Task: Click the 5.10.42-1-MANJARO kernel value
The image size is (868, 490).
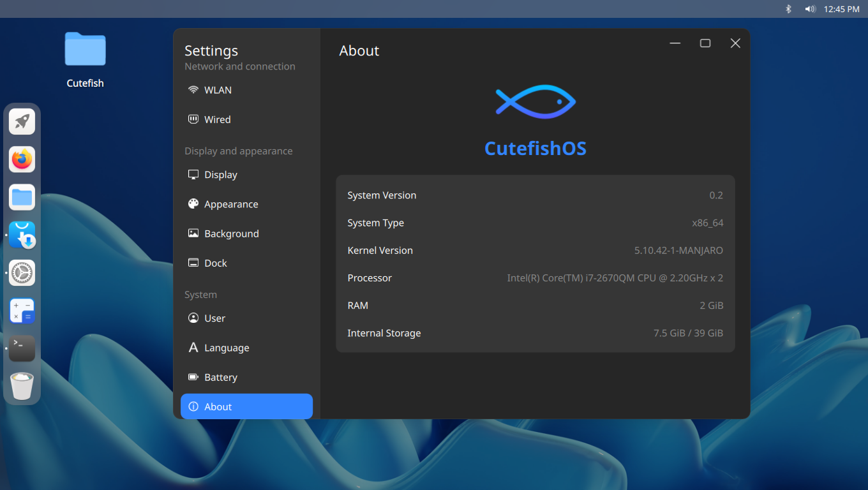Action: pos(679,250)
